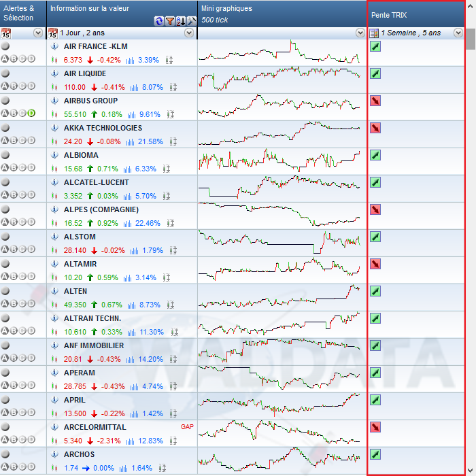This screenshot has width=476, height=476.
Task: Click volume bars icon in APERAM row
Action: (134, 386)
